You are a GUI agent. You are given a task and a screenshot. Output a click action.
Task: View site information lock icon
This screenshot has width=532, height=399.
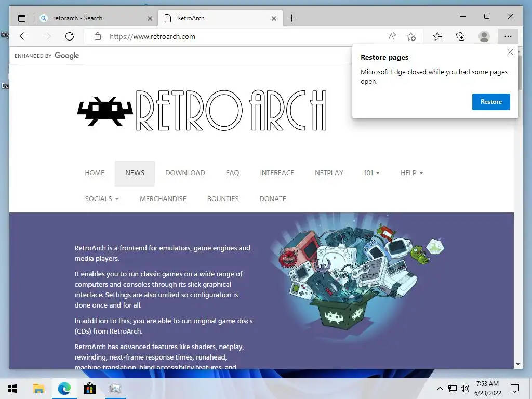tap(98, 36)
